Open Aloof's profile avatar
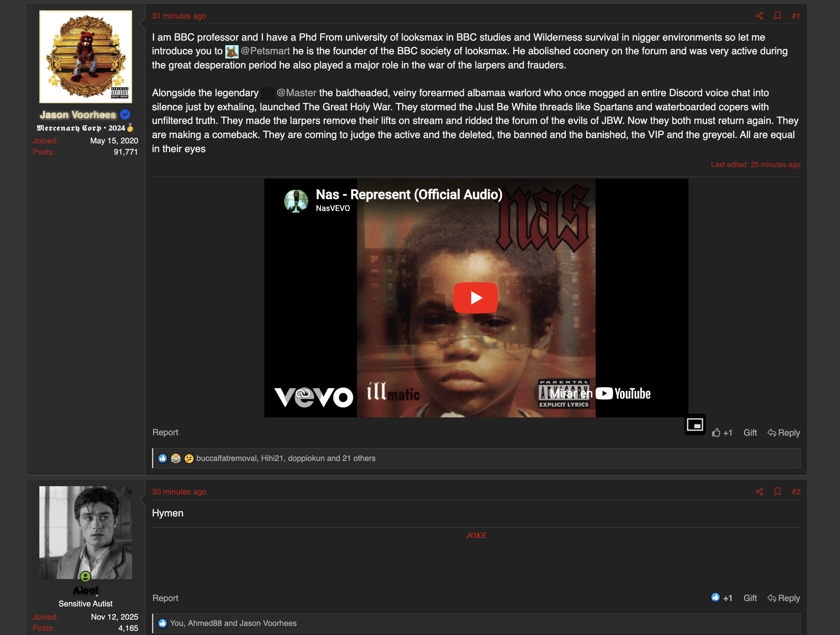840x635 pixels. coord(86,533)
